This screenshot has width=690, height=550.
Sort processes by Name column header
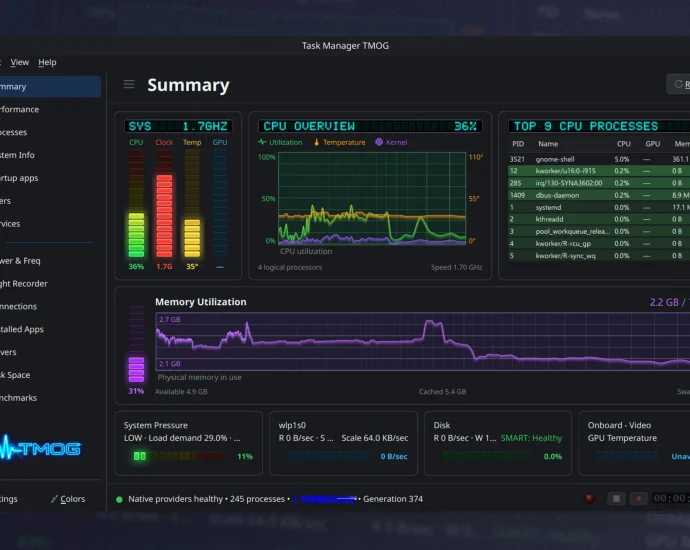(548, 144)
